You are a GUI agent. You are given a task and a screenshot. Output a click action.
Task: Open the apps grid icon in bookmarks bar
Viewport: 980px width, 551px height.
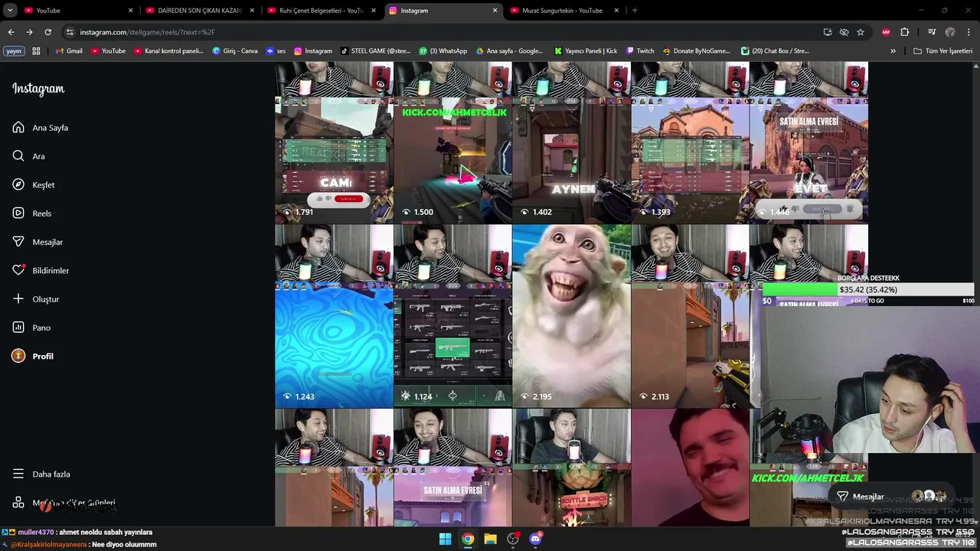(36, 51)
